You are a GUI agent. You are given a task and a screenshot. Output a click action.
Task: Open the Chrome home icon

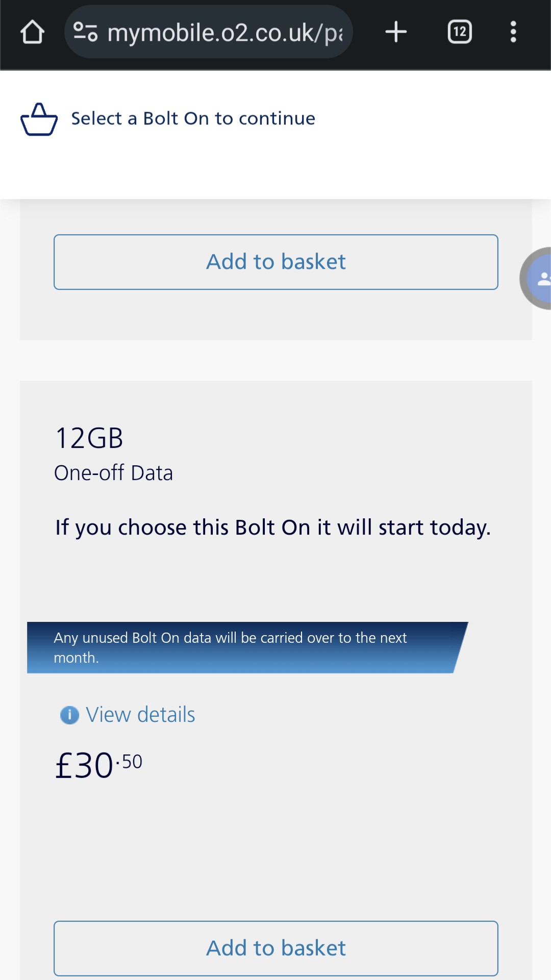(x=32, y=32)
